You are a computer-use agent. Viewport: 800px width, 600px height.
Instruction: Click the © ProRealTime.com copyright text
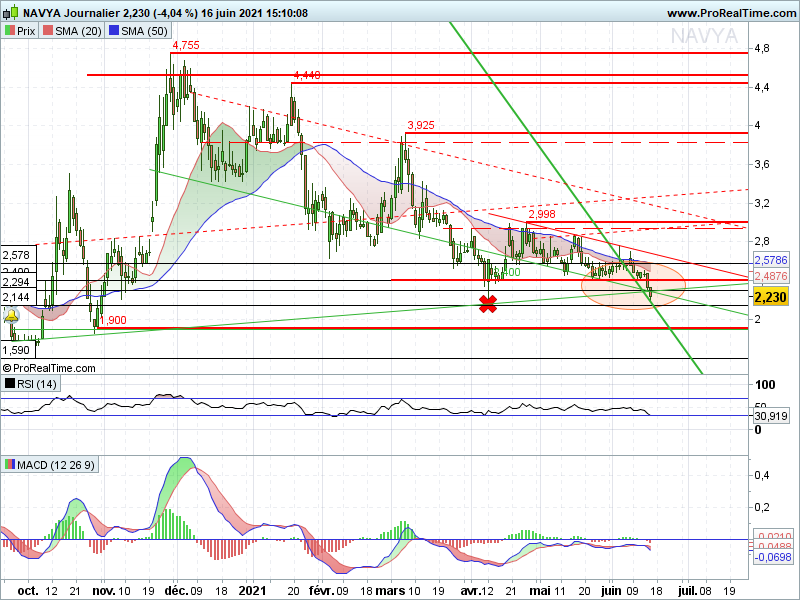(x=49, y=368)
